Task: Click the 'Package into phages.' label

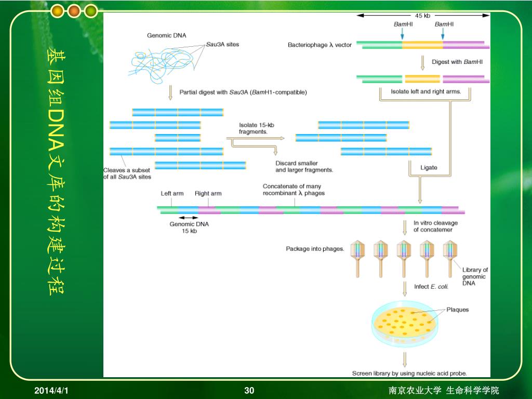Action: pyautogui.click(x=315, y=249)
